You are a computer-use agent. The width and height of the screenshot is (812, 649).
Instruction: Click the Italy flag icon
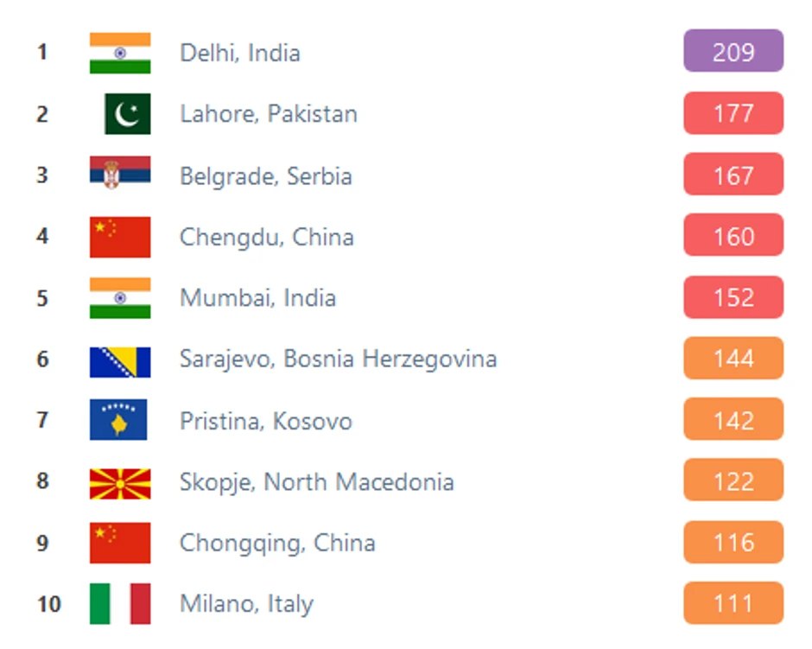(120, 604)
